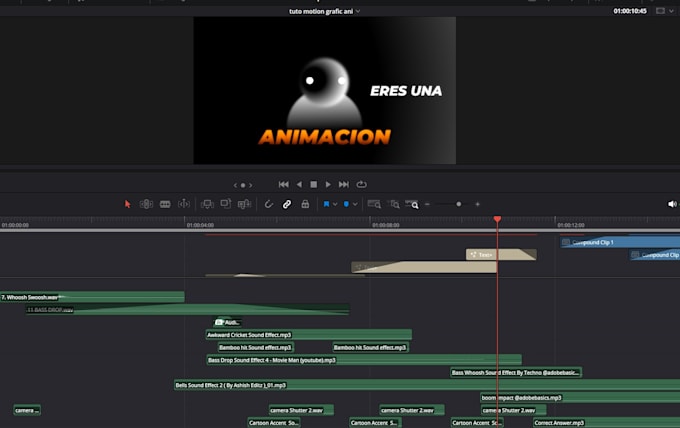Toggle the Position Lock padlock icon

point(305,204)
